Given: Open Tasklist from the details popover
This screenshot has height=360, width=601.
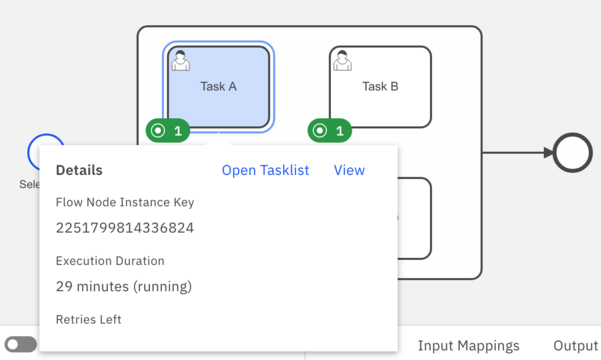Looking at the screenshot, I should (x=265, y=170).
